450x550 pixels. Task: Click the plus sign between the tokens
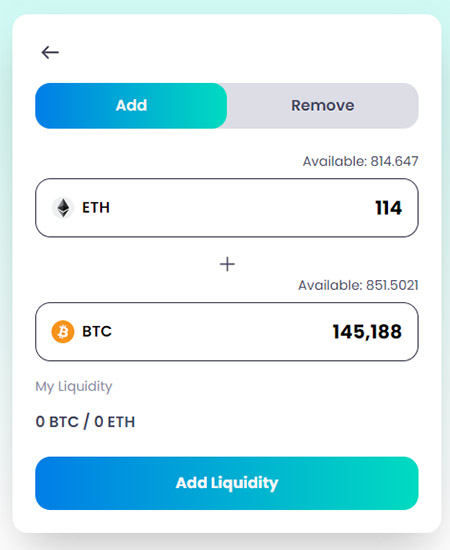pyautogui.click(x=227, y=264)
